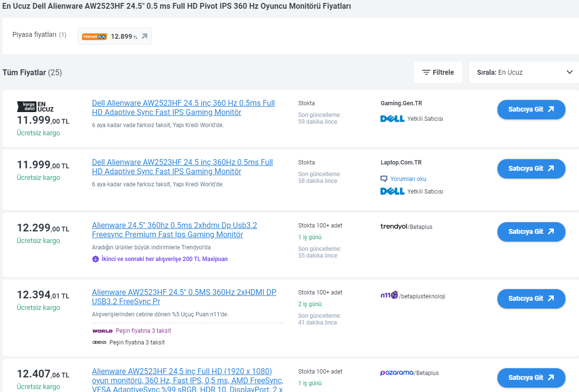Open Laptop.Com.TR product title link
Image resolution: width=579 pixels, height=392 pixels.
[182, 167]
